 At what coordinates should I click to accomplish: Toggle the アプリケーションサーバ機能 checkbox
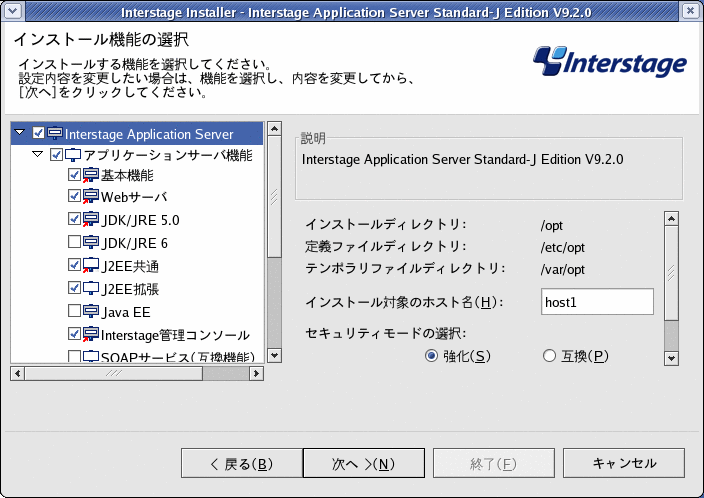click(x=56, y=155)
